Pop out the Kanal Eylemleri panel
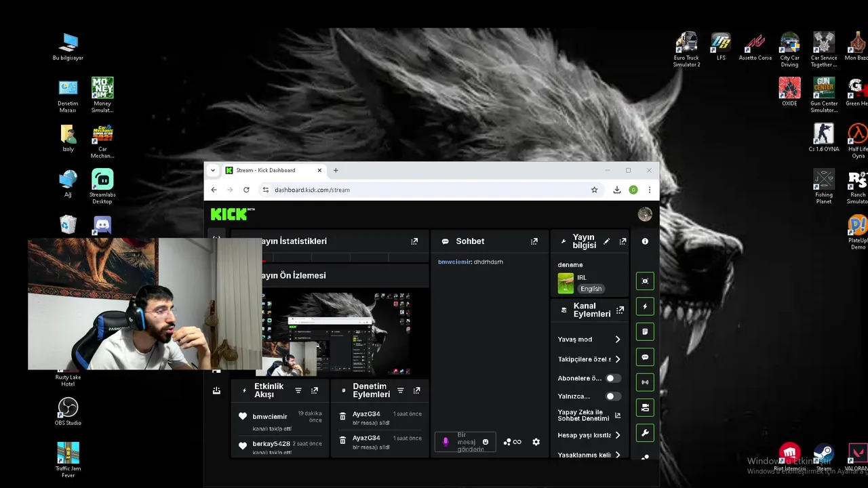 (x=620, y=310)
